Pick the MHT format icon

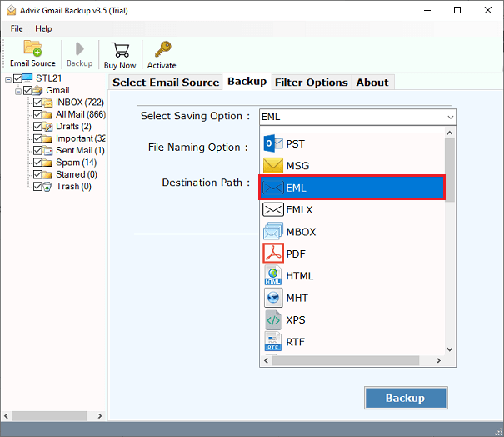(273, 298)
